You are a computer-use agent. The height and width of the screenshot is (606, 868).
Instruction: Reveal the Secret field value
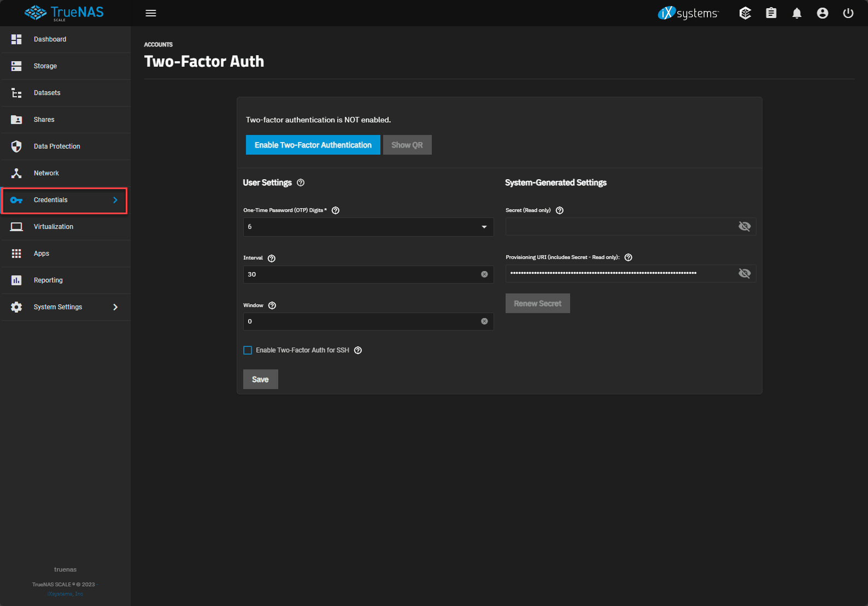(744, 226)
